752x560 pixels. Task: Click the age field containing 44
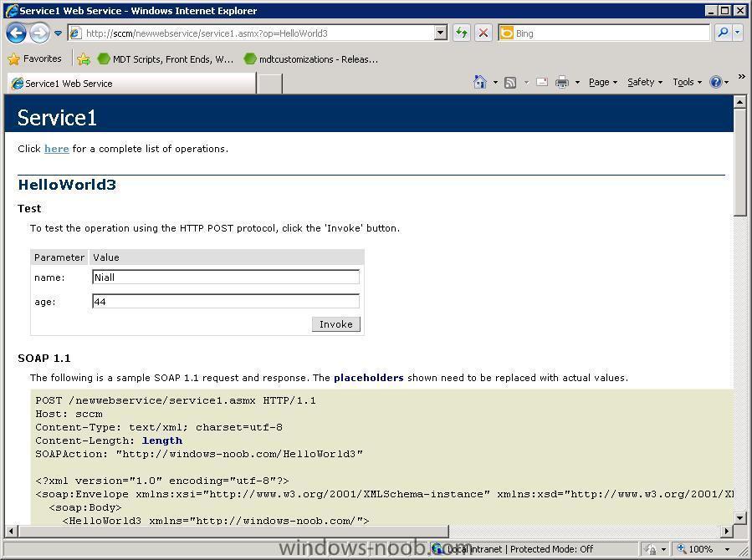tap(225, 302)
